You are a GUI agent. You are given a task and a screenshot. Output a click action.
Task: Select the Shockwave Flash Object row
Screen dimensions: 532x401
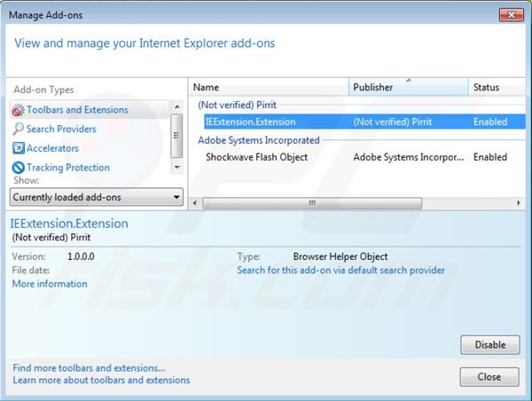click(x=364, y=157)
